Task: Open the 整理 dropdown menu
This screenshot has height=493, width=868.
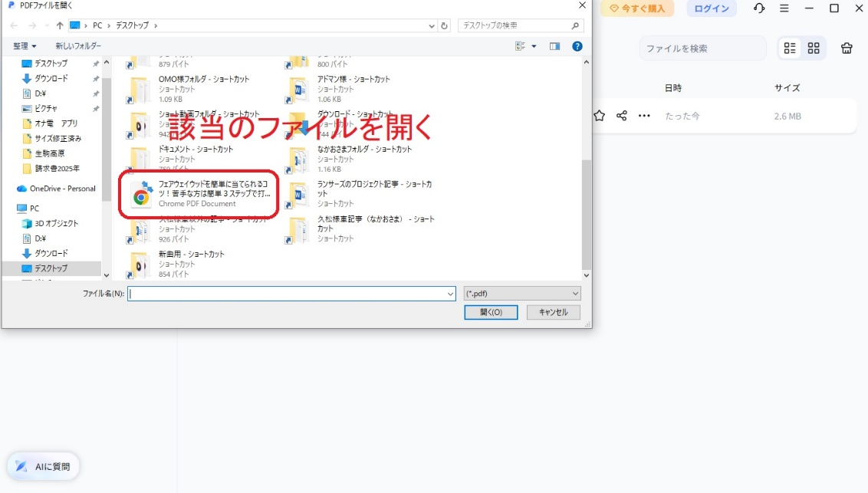Action: coord(25,45)
